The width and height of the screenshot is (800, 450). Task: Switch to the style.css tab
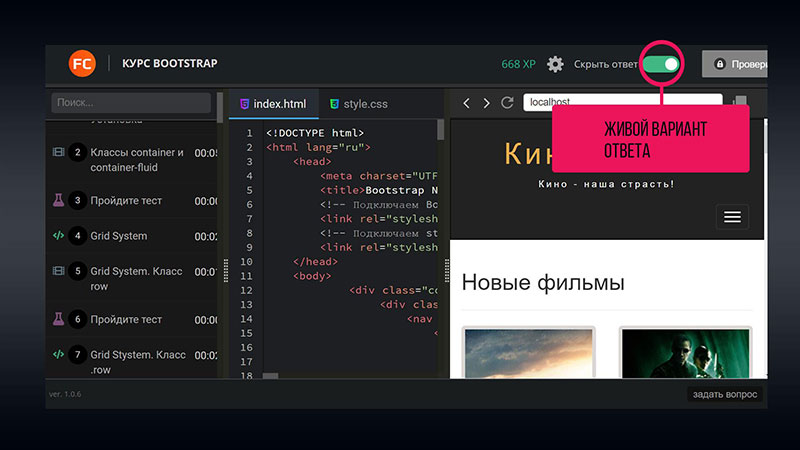coord(360,103)
